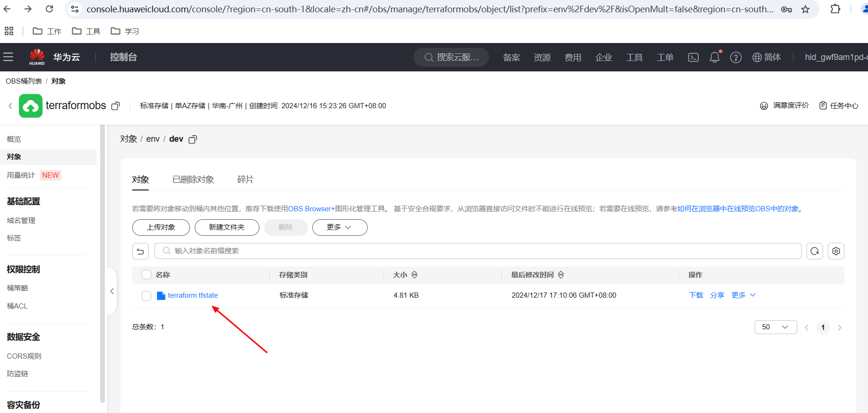Click the Huawei Cloud logo
Viewport: 868px width, 413px height.
[x=37, y=57]
